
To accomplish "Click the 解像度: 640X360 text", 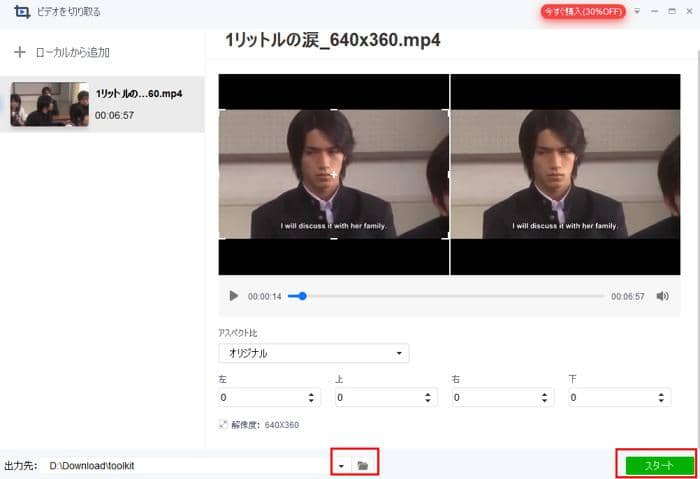I will [x=265, y=425].
